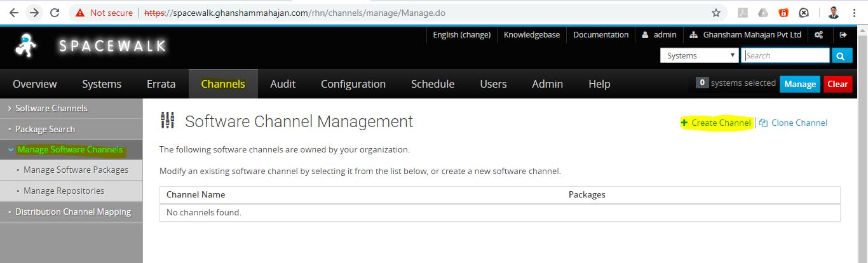Open the Chrome three-dot menu

(x=855, y=13)
